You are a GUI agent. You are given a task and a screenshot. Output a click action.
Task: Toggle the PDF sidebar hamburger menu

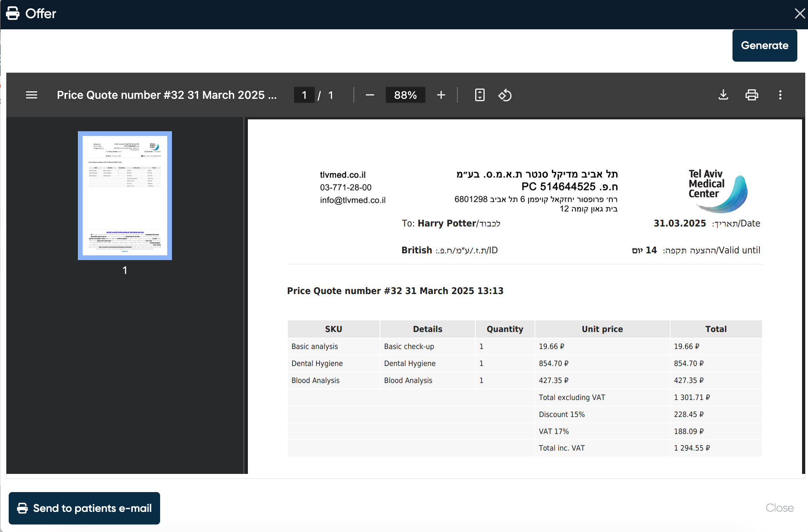coord(32,95)
